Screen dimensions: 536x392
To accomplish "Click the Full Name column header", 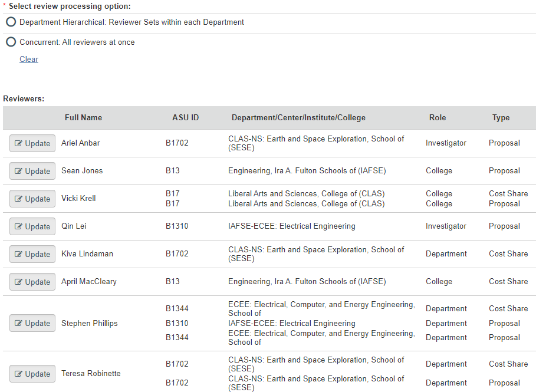I will pyautogui.click(x=83, y=117).
